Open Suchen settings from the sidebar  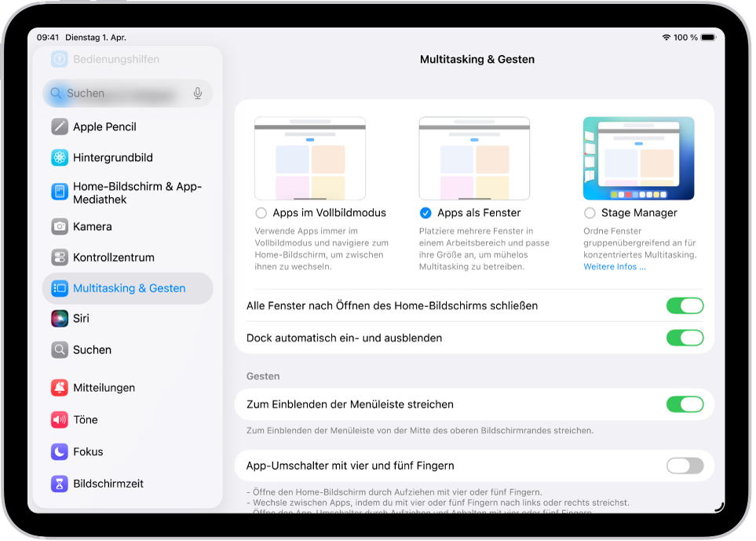pyautogui.click(x=60, y=350)
